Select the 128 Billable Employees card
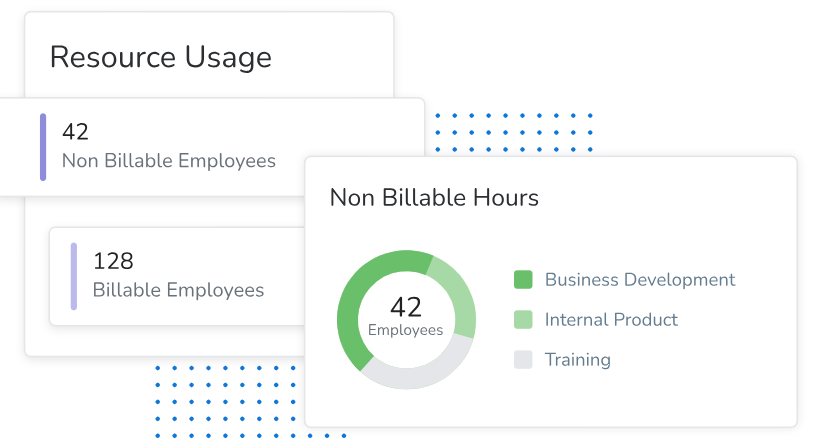820x448 pixels. [177, 276]
